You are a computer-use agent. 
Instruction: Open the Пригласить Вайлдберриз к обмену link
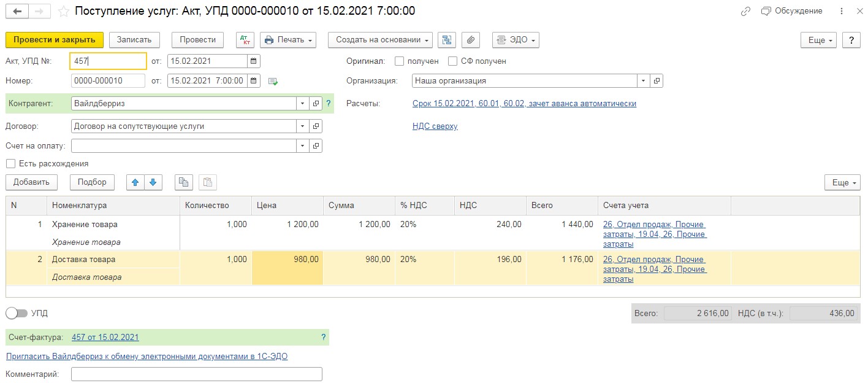pyautogui.click(x=147, y=357)
